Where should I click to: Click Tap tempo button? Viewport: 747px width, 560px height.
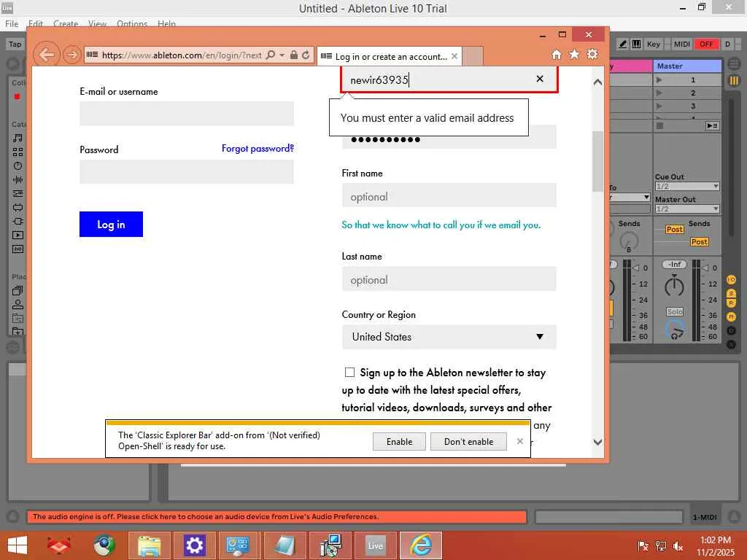pos(15,44)
